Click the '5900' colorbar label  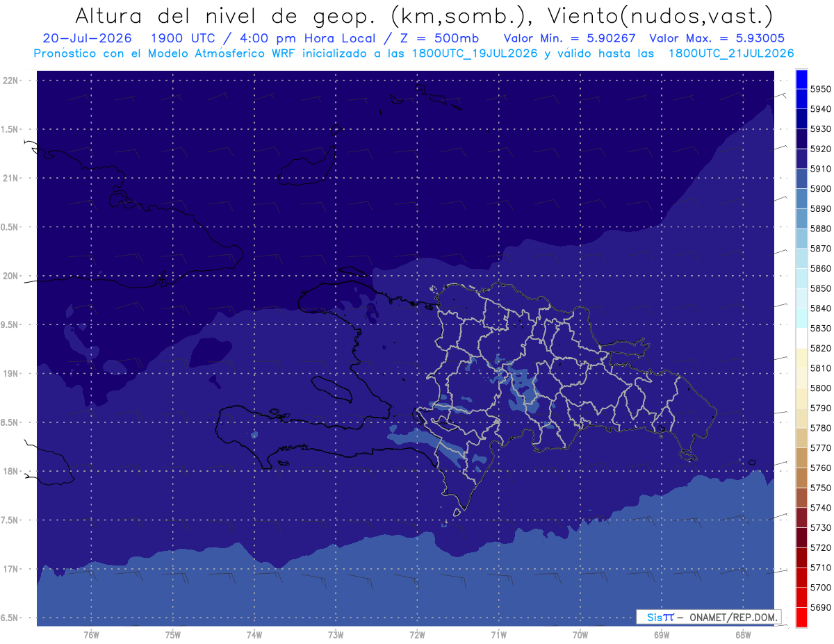pos(821,188)
